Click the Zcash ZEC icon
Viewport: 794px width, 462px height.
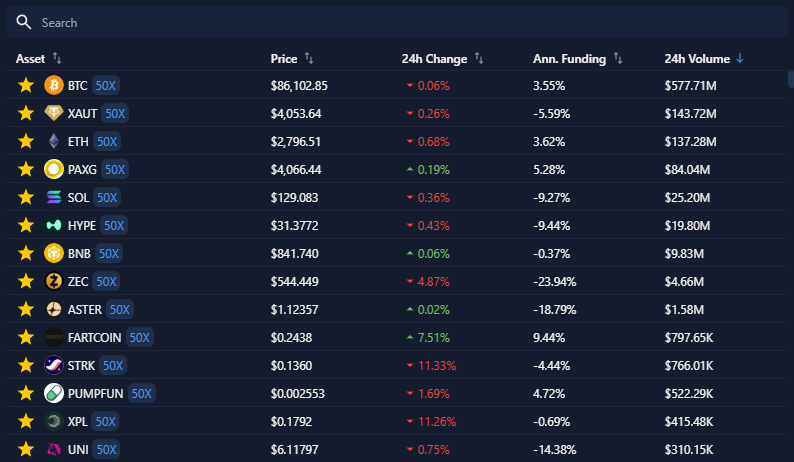pyautogui.click(x=54, y=281)
